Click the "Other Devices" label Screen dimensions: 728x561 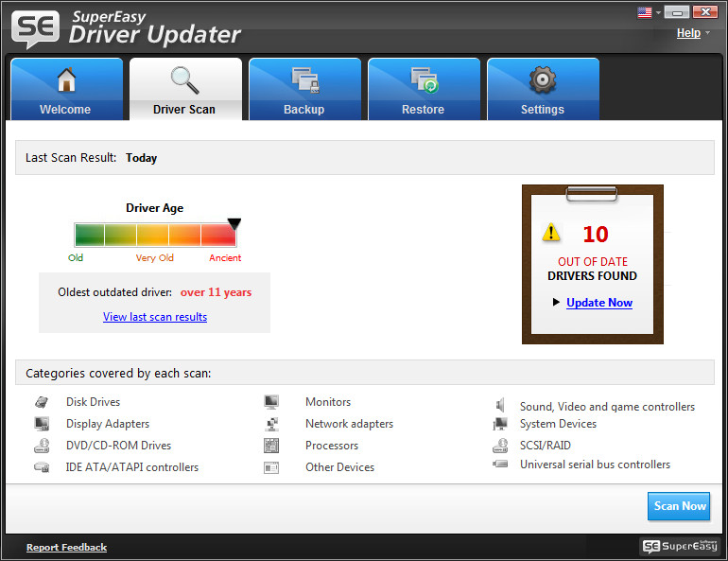pos(339,467)
